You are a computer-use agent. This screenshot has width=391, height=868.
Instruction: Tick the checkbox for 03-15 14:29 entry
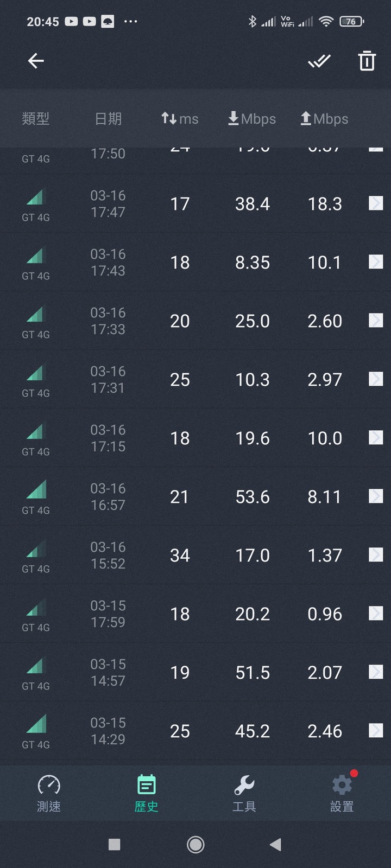tap(376, 731)
